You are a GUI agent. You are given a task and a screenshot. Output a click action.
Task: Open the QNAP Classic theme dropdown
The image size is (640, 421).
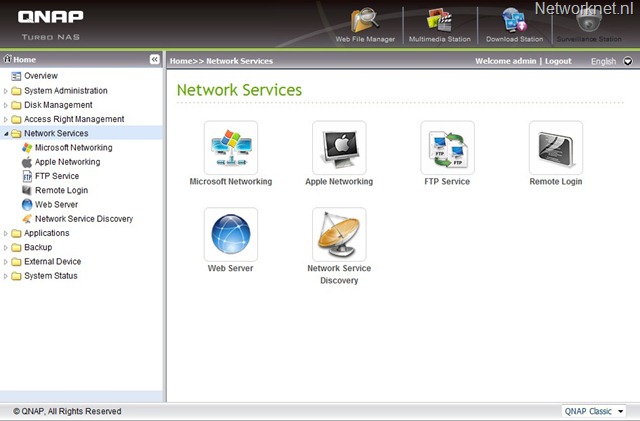pos(593,411)
